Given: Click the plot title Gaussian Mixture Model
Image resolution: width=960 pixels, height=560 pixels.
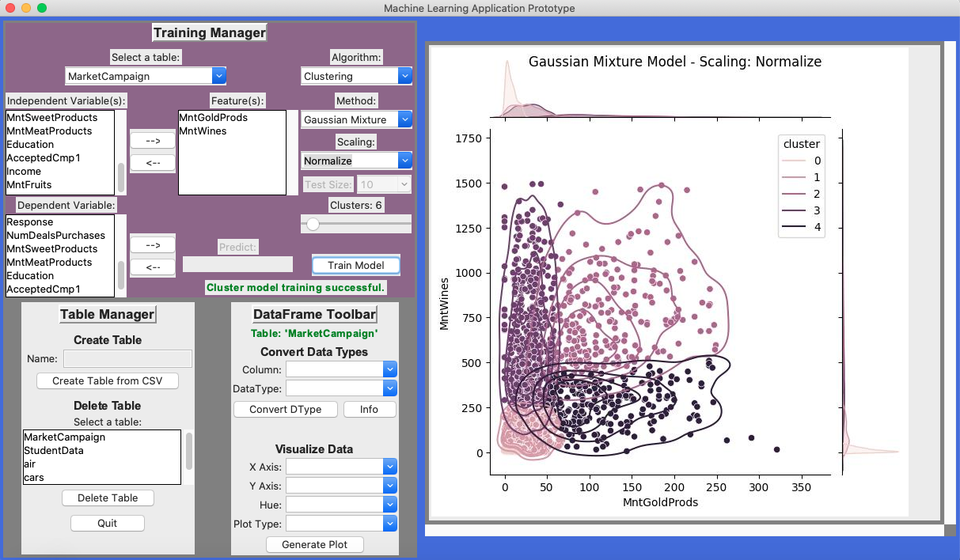Looking at the screenshot, I should pyautogui.click(x=675, y=62).
